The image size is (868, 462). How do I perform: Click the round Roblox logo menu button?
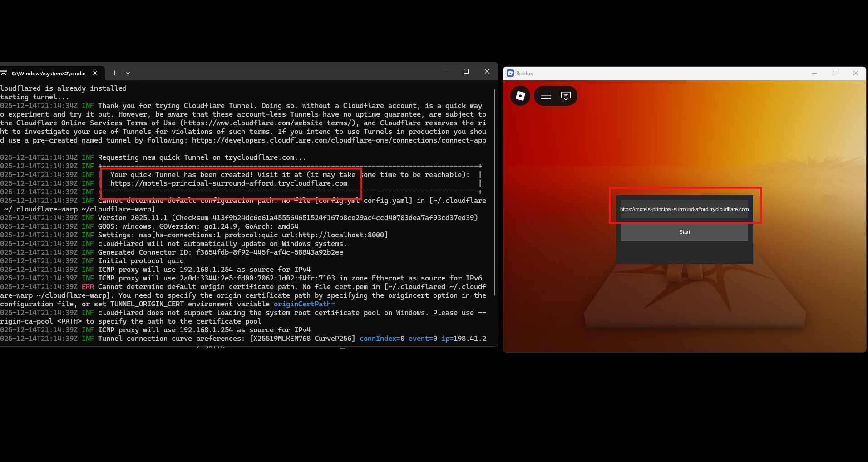click(520, 96)
